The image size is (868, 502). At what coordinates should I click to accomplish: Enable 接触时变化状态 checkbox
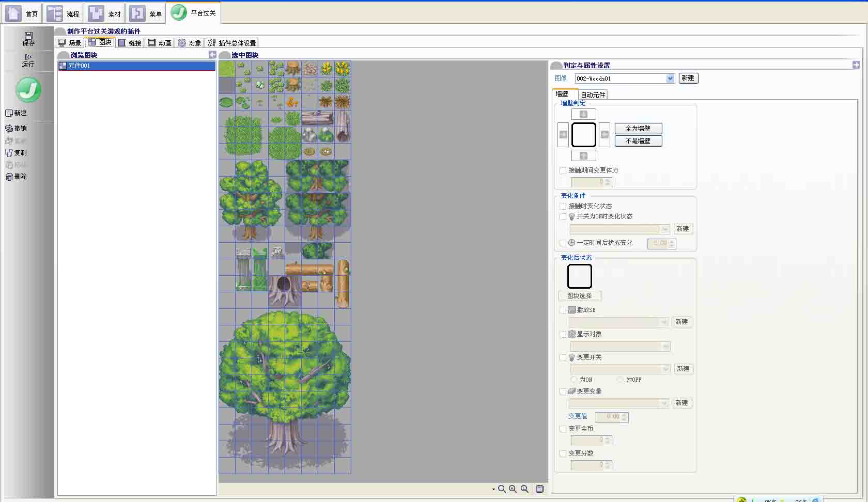tap(563, 206)
